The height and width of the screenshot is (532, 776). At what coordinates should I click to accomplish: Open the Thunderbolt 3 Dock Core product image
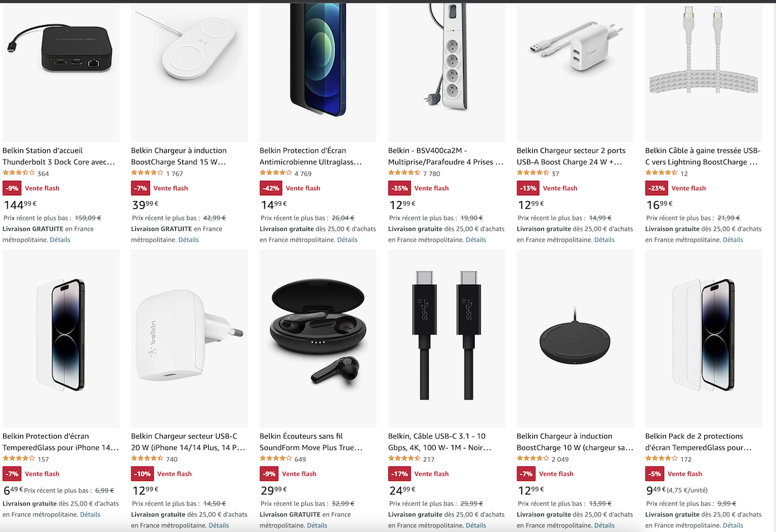coord(61,72)
